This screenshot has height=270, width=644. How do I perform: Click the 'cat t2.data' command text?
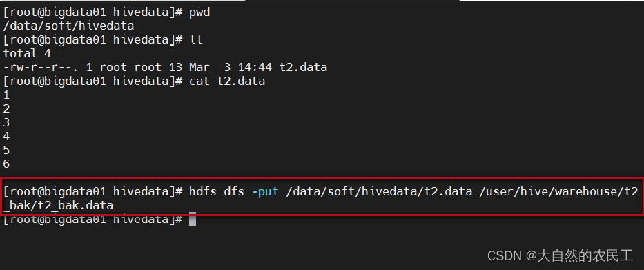click(x=227, y=81)
